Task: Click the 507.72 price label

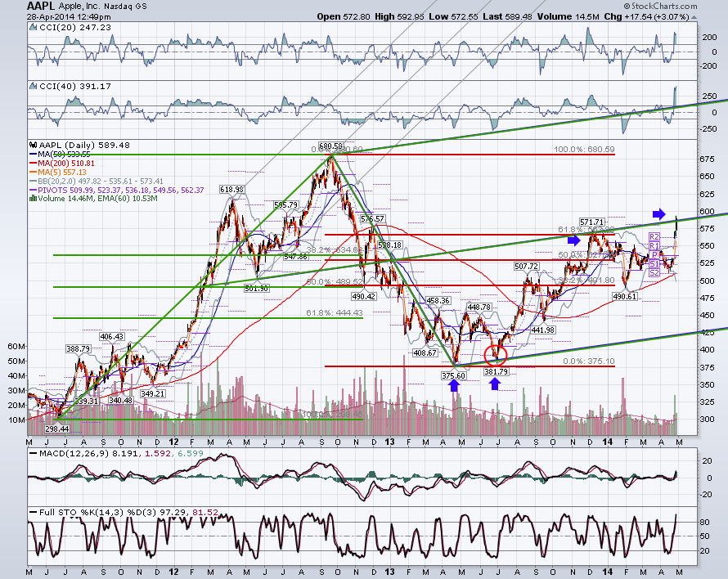Action: point(527,266)
